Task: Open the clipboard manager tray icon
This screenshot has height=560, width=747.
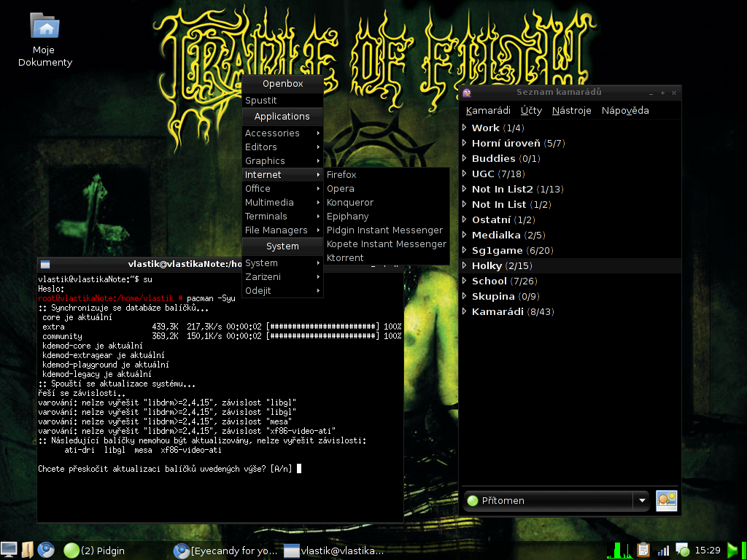Action: click(x=643, y=550)
